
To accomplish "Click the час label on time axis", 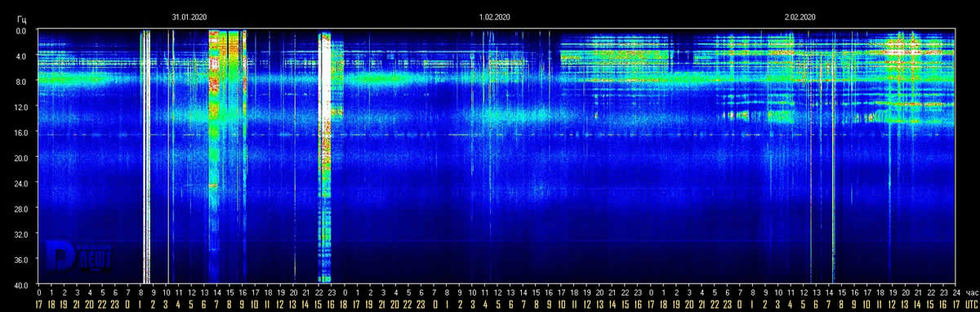I will pos(970,290).
